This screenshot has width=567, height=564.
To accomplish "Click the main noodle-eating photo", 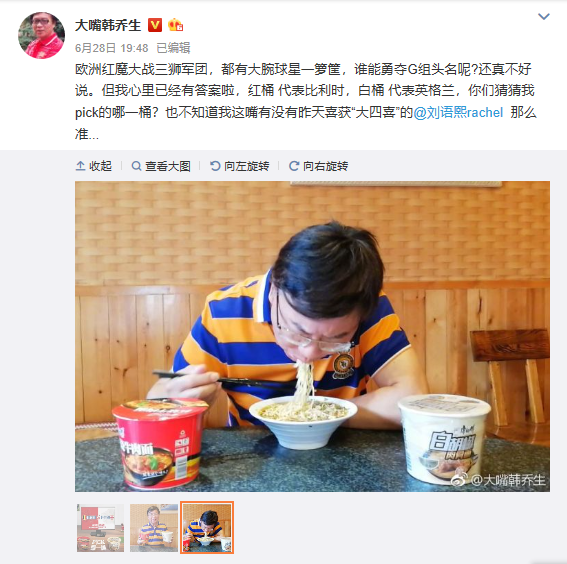I will 312,336.
